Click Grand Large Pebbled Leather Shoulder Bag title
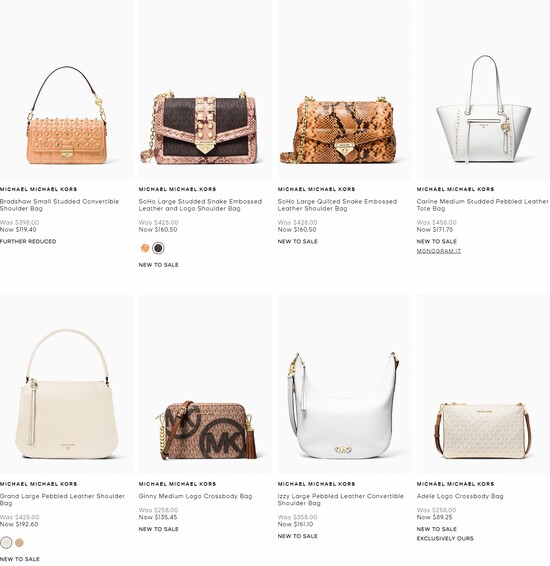This screenshot has width=550, height=566. [62, 500]
